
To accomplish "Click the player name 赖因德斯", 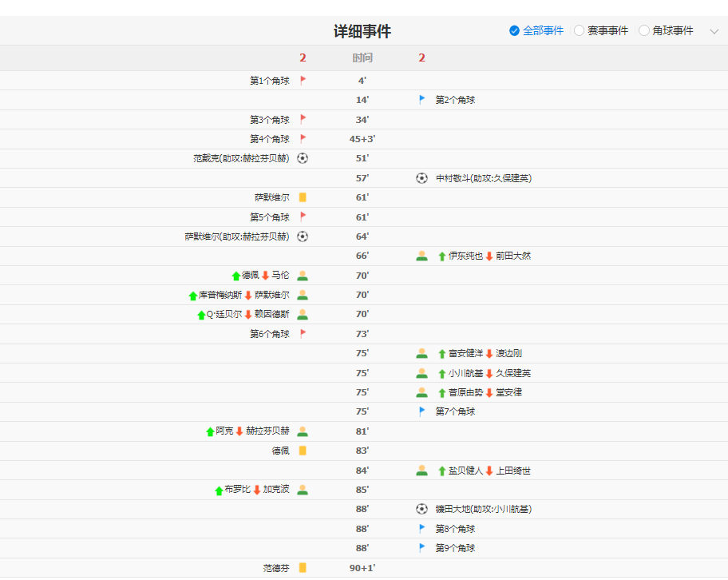I will (x=272, y=314).
